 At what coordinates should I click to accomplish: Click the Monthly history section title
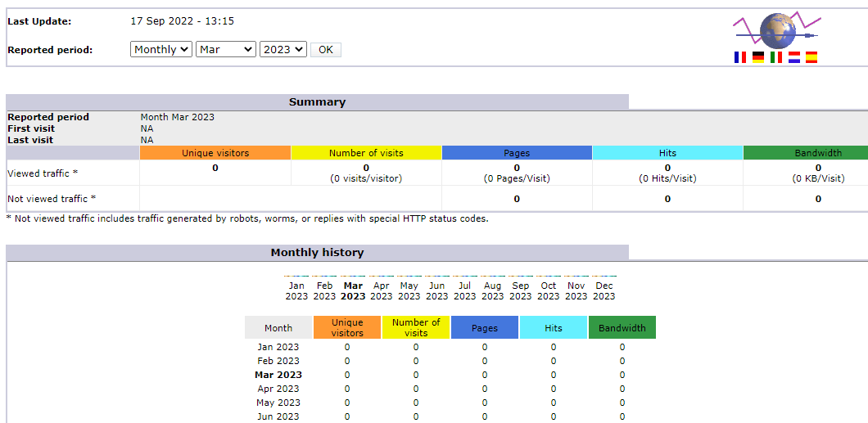click(317, 253)
